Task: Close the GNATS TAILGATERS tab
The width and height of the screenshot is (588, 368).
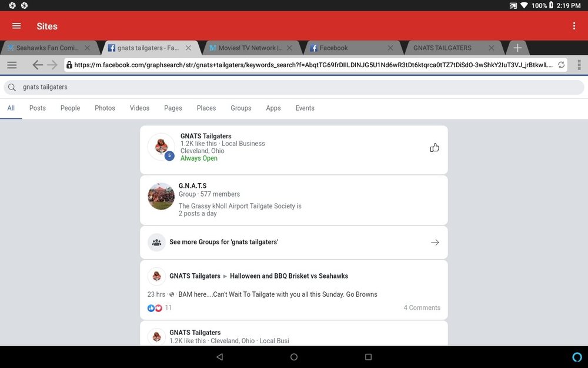Action: (x=492, y=48)
